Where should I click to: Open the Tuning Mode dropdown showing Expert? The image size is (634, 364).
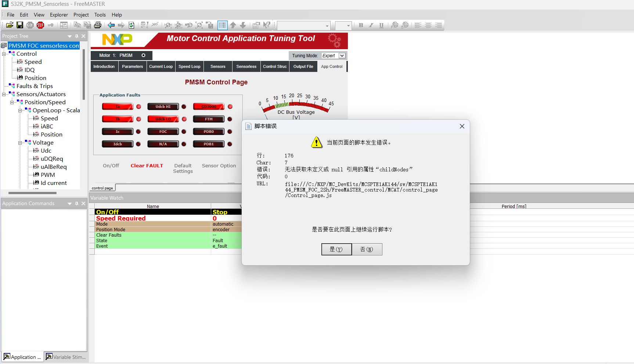[342, 55]
